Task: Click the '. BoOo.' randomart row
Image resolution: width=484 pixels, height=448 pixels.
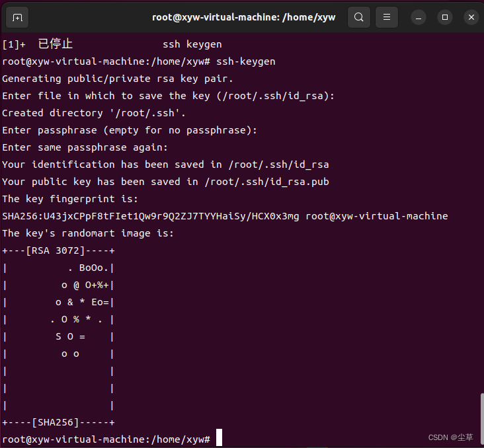Action: (88, 268)
